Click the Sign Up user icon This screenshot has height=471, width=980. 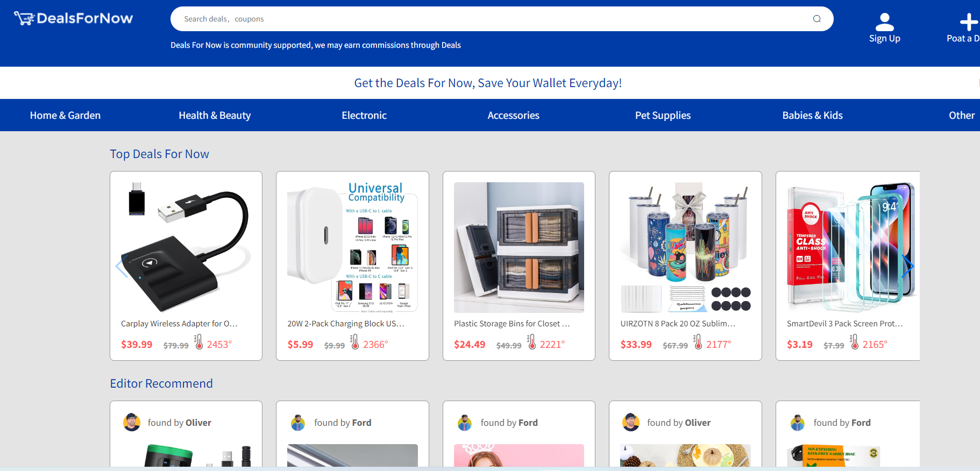884,22
